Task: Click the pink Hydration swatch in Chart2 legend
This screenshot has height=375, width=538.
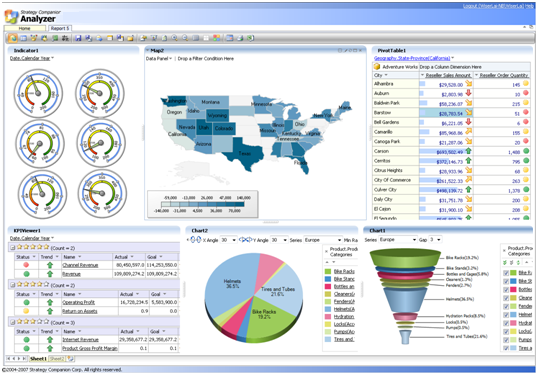Action: click(x=328, y=317)
